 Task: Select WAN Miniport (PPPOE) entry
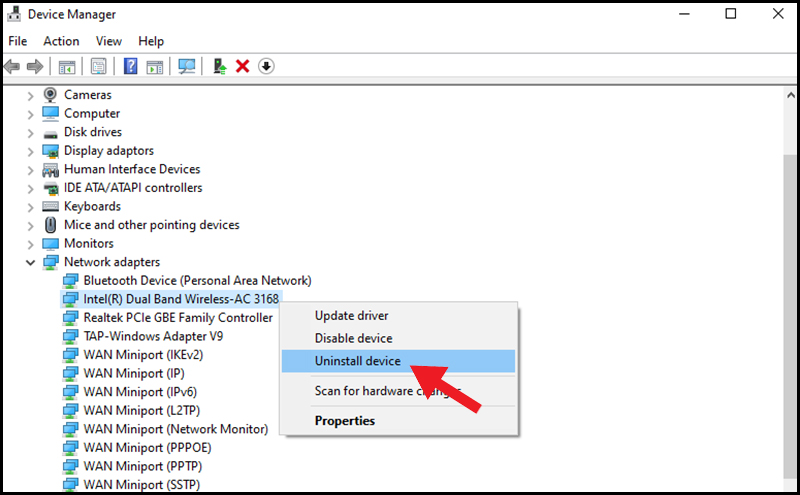pyautogui.click(x=147, y=448)
